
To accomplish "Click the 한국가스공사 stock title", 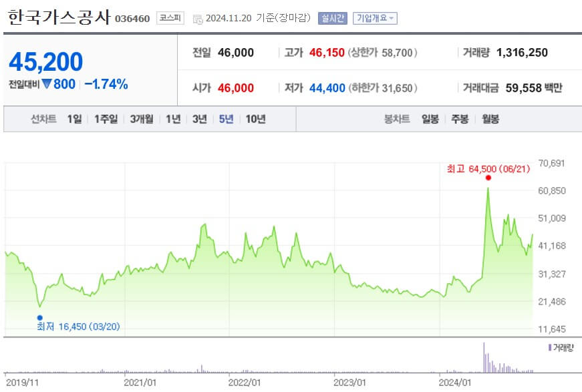I will pyautogui.click(x=59, y=17).
